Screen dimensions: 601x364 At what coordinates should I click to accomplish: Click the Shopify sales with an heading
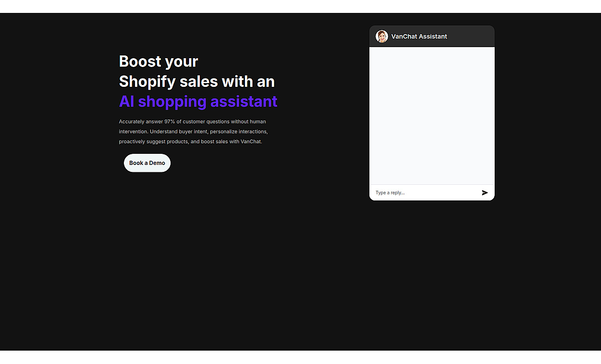pyautogui.click(x=197, y=81)
